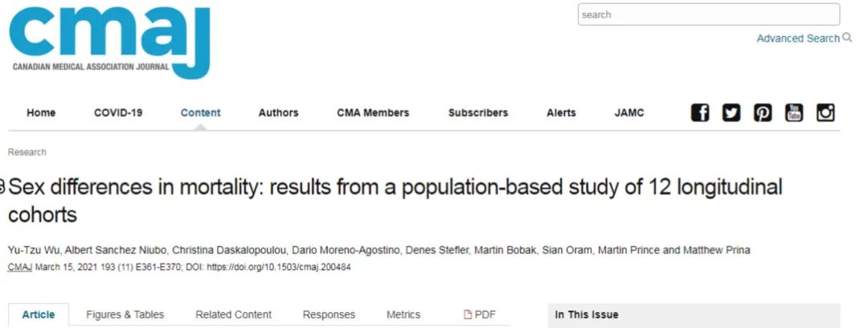The image size is (868, 328).
Task: Open the Authors menu item
Action: 278,113
